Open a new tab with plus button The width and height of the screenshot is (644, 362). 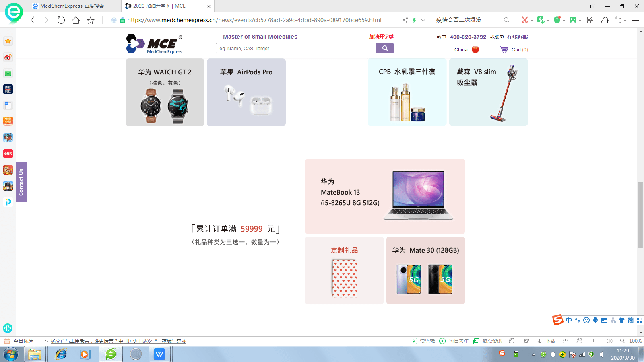point(221,6)
